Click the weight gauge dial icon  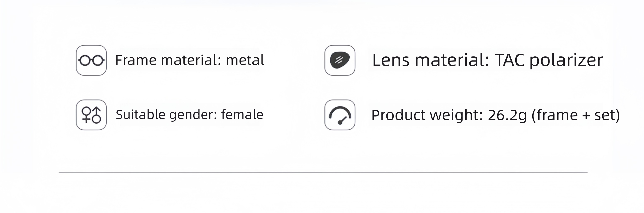tap(340, 115)
